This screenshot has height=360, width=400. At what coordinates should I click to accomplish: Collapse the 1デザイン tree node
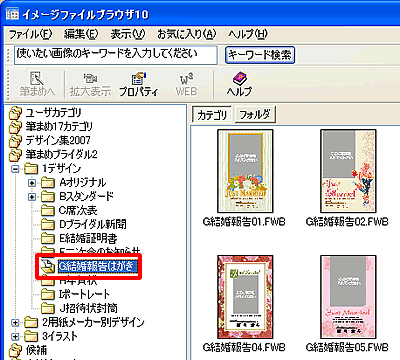[15, 169]
